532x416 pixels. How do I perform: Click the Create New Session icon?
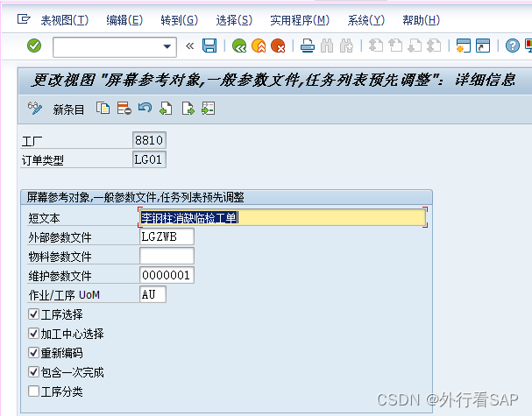464,46
